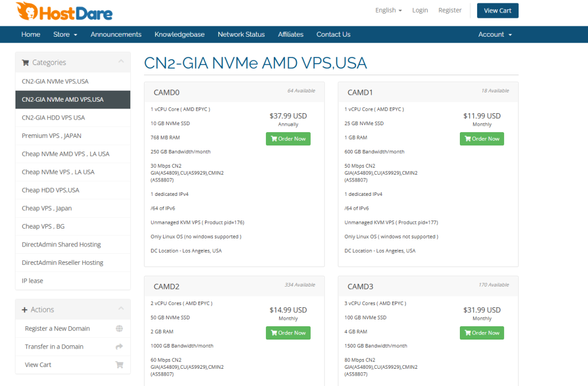Click the "64 Available" stock label
The width and height of the screenshot is (588, 386).
tap(301, 91)
